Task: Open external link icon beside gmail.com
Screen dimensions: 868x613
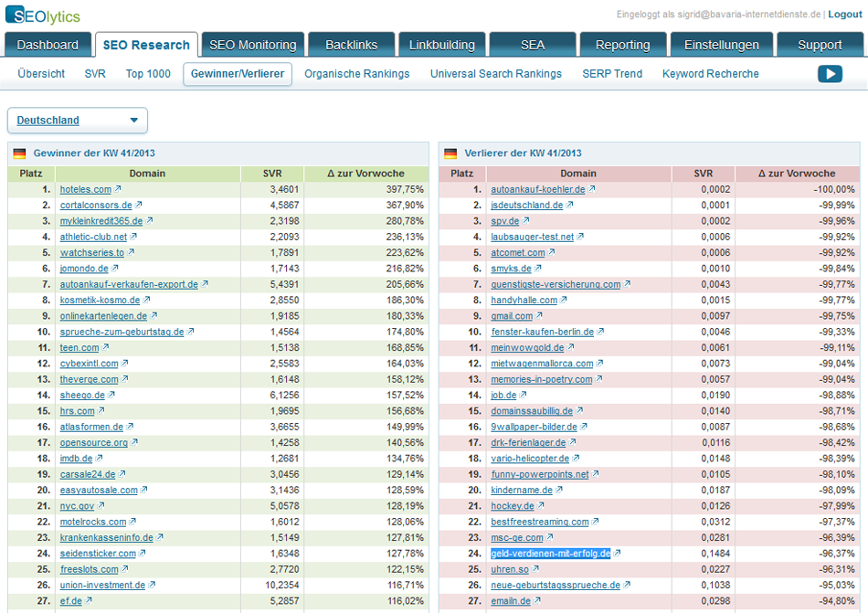Action: point(539,316)
